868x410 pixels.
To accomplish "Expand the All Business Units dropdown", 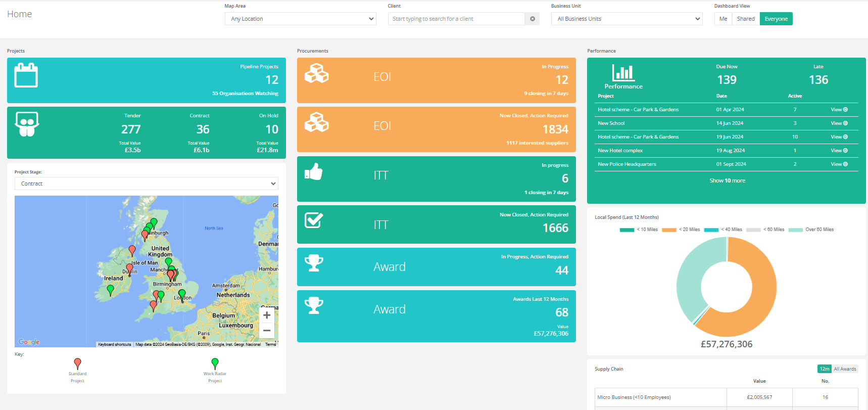I will (x=626, y=19).
